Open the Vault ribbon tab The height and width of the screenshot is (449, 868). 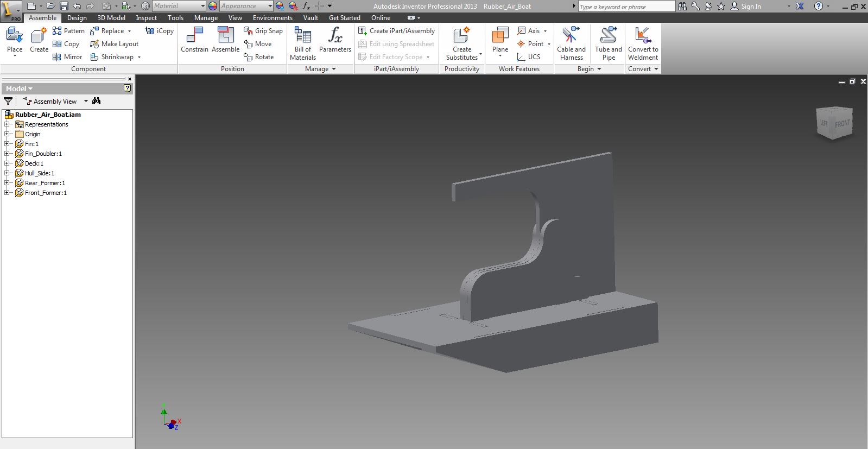tap(311, 18)
